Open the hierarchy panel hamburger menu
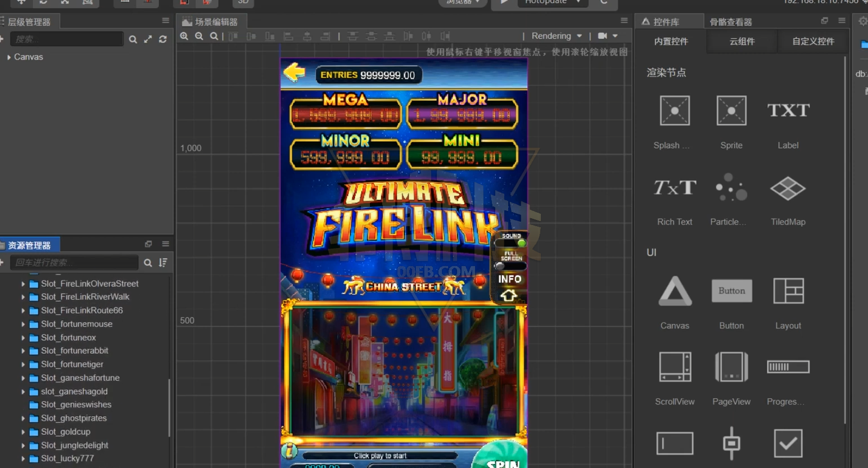Screen dimensions: 868x468 165,20
